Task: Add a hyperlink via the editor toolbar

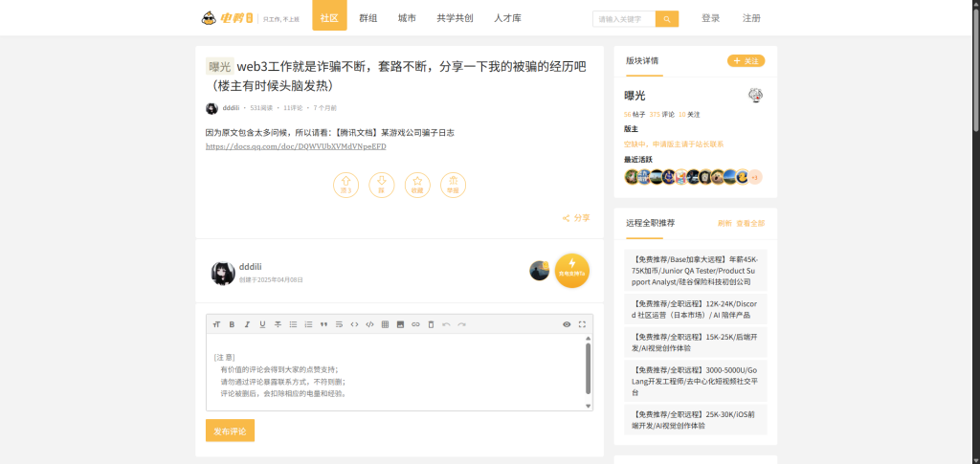Action: pyautogui.click(x=415, y=324)
